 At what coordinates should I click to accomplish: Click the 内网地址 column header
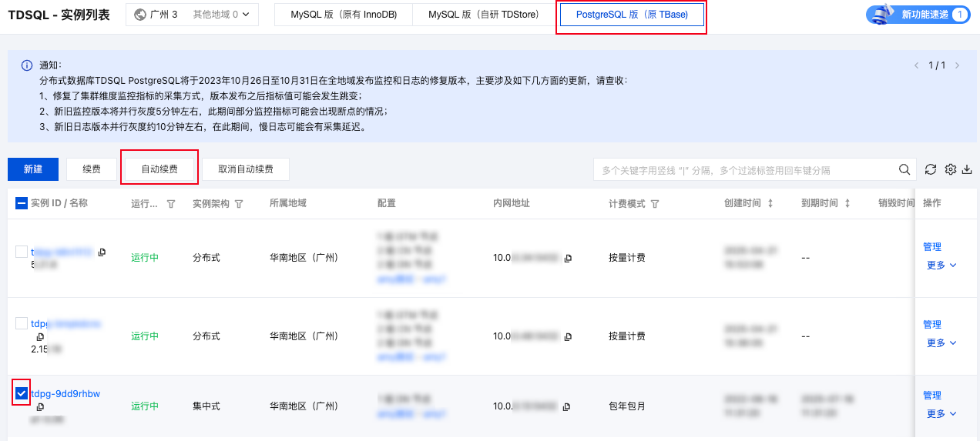(512, 203)
